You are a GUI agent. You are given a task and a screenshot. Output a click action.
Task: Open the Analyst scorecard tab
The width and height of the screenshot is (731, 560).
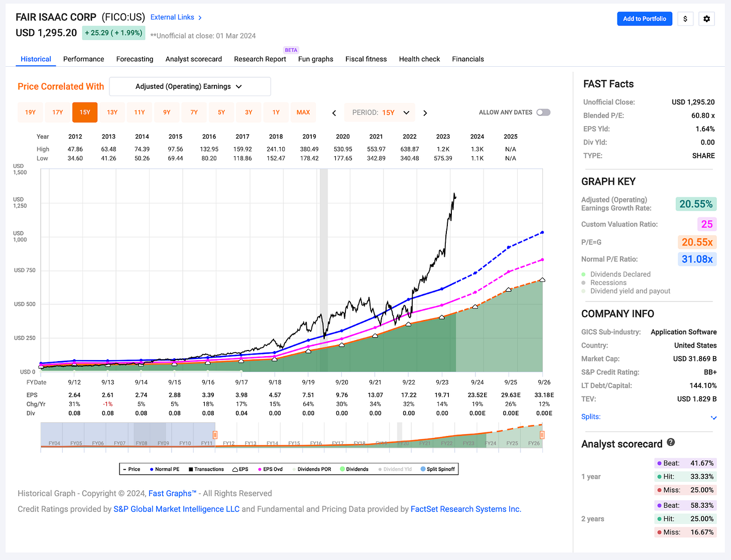pyautogui.click(x=194, y=59)
